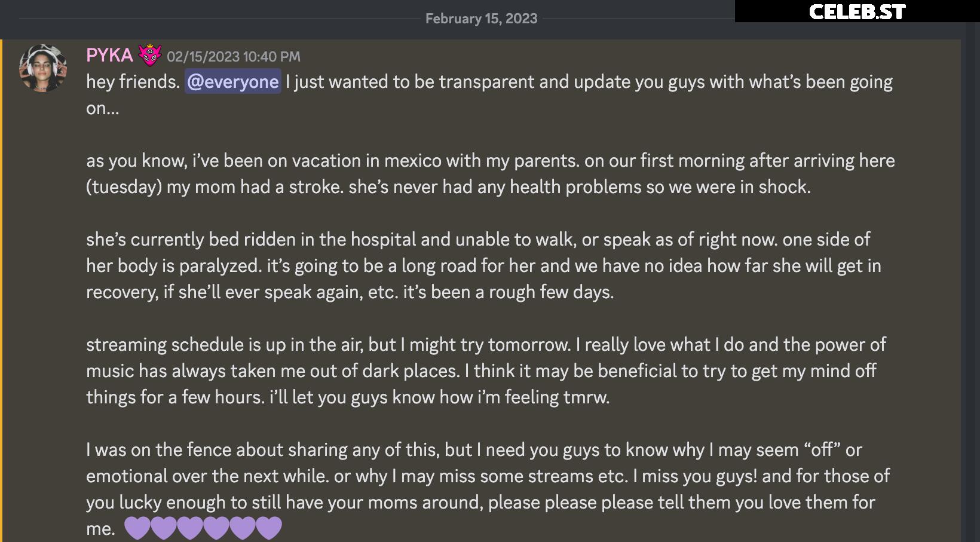Click the fourth purple heart emoji

tap(216, 528)
